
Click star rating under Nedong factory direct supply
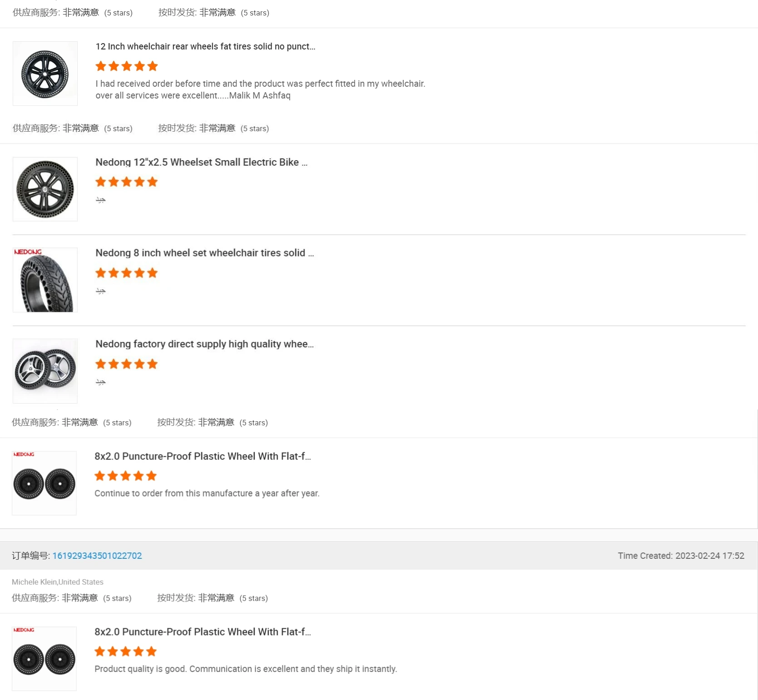coord(127,364)
